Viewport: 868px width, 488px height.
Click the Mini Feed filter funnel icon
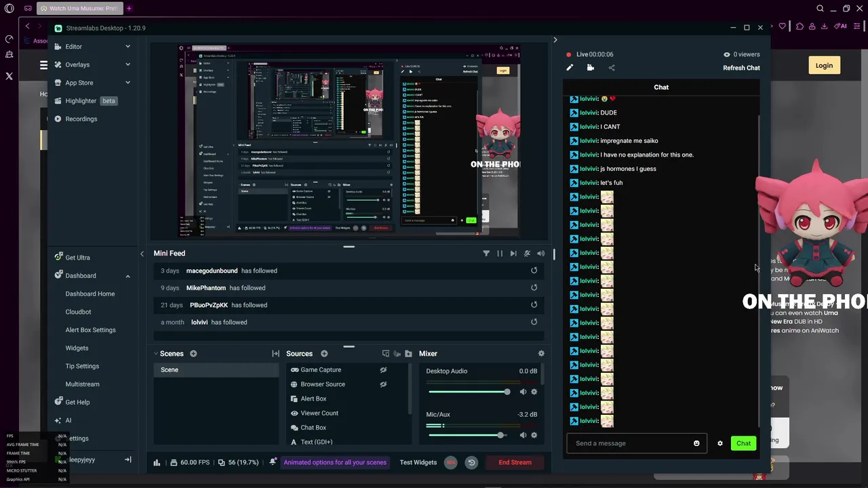[486, 253]
